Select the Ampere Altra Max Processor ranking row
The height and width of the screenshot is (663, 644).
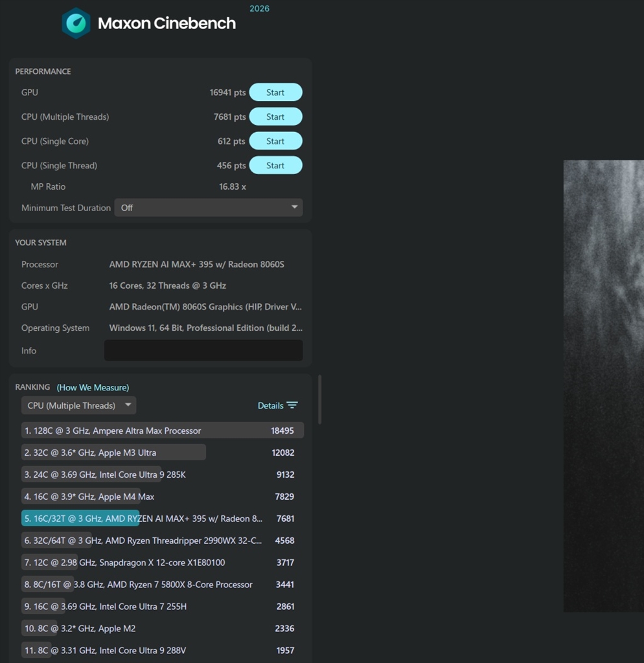coord(163,431)
